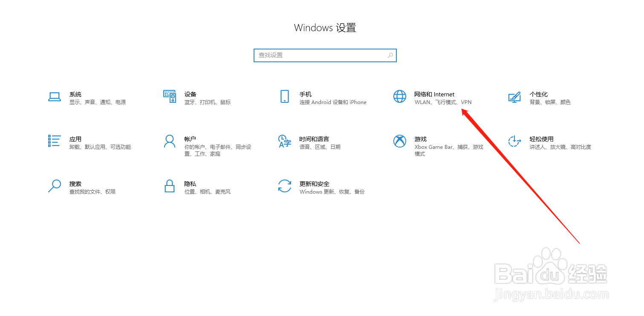Click text 显示、声音、通知、电源
Screen dimensions: 644x316
(x=98, y=102)
